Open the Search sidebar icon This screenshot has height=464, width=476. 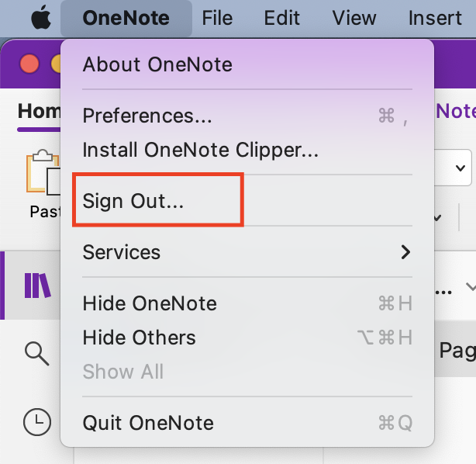[36, 353]
